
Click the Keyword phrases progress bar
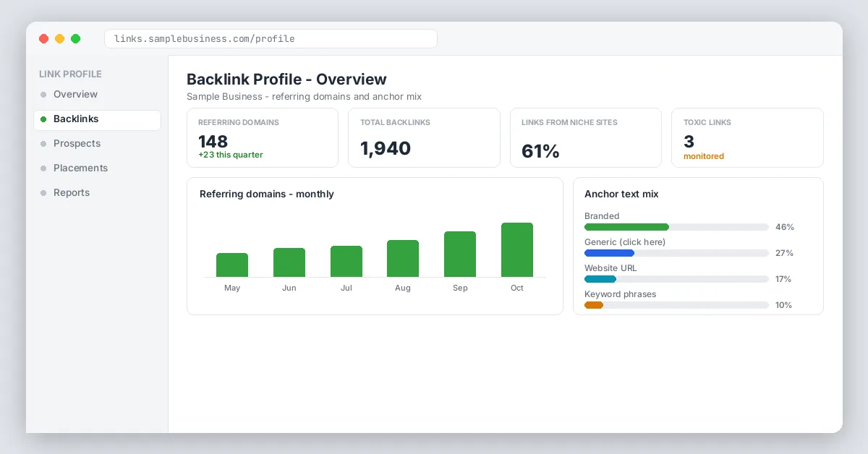tap(676, 305)
